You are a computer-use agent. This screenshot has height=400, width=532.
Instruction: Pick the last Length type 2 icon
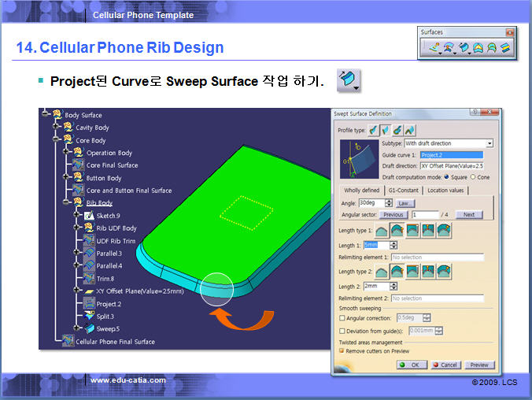(x=445, y=272)
